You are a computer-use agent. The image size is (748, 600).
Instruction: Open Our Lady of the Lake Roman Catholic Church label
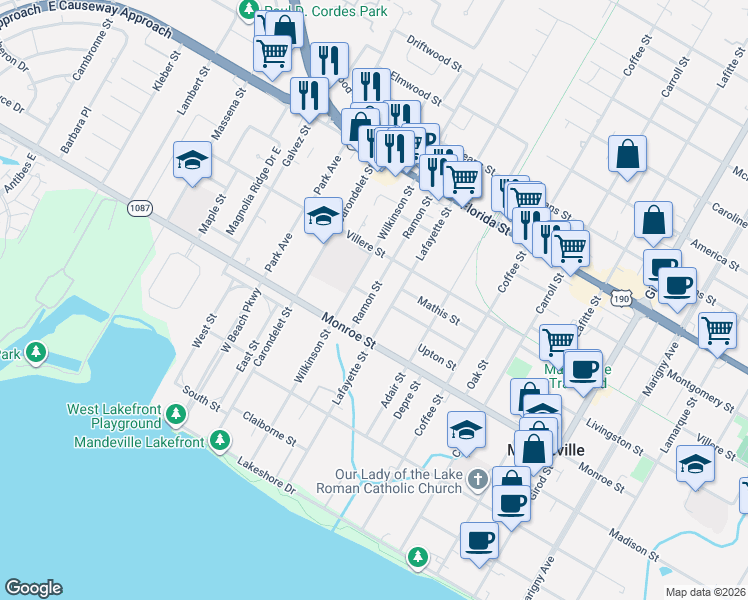pyautogui.click(x=390, y=481)
